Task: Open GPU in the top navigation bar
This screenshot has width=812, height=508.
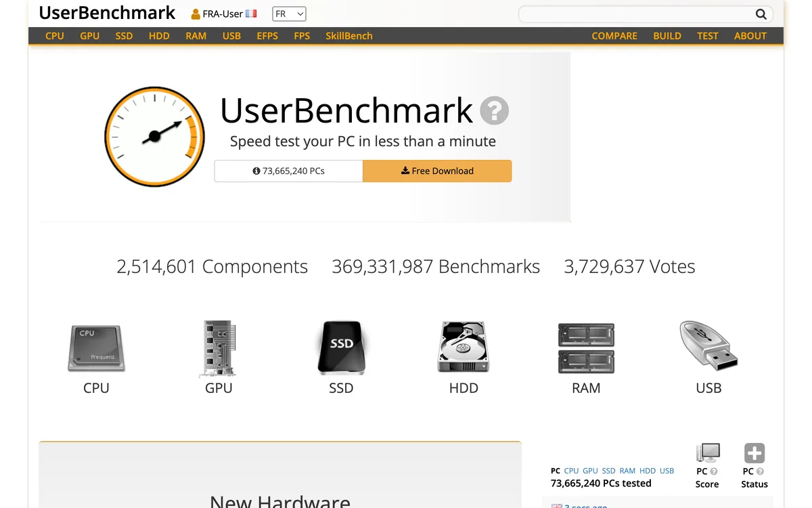Action: pos(90,36)
